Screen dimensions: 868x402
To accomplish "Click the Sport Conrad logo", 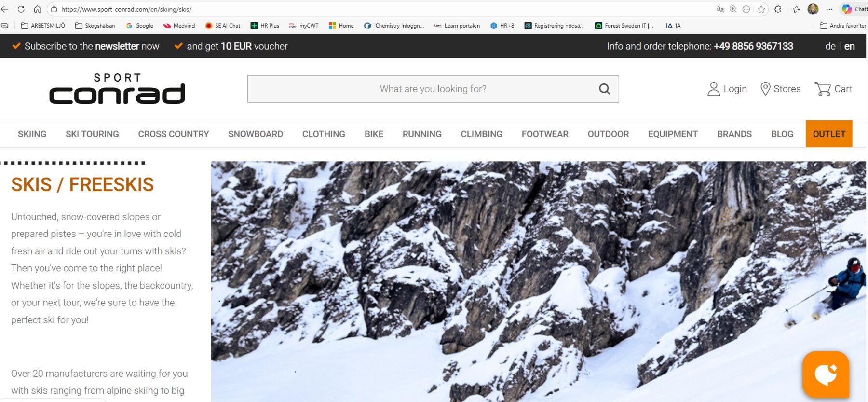I will coord(117,89).
